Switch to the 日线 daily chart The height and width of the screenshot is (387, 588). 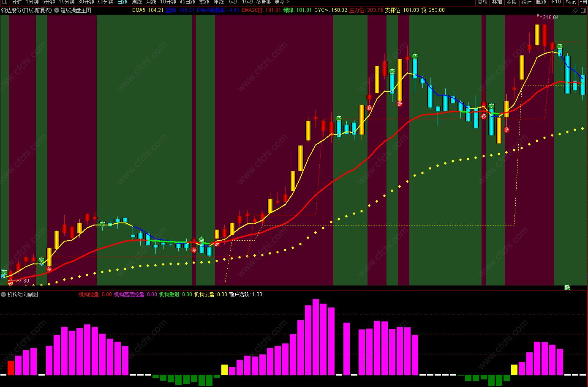[122, 2]
